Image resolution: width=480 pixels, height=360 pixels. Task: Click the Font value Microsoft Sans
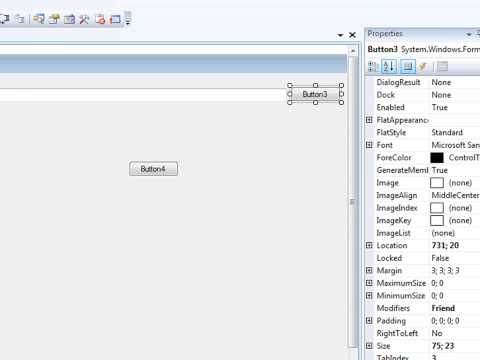click(456, 145)
